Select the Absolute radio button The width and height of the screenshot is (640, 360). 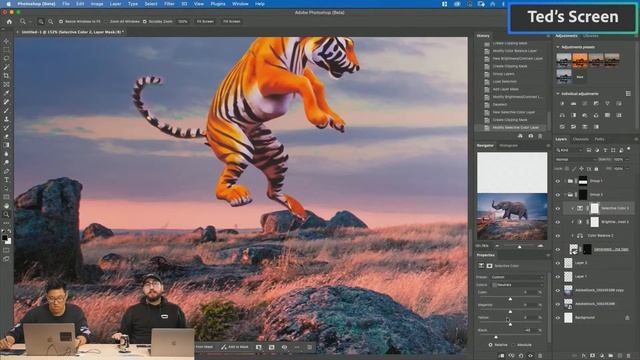point(514,345)
